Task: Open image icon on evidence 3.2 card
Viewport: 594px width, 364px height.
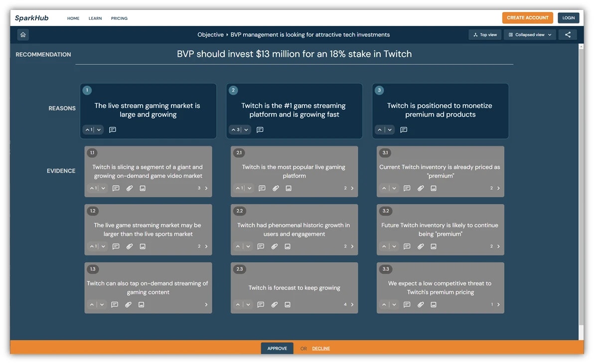Action: (x=434, y=246)
